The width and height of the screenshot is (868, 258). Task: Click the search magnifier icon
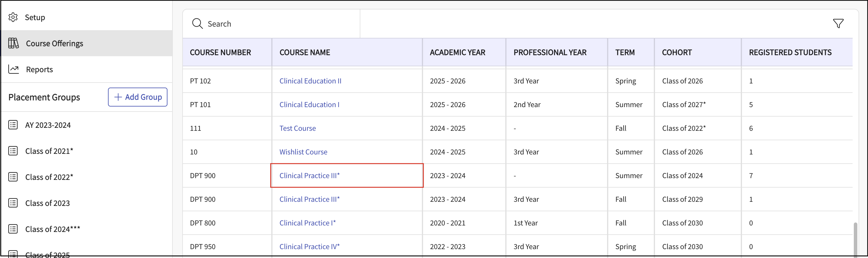click(197, 24)
